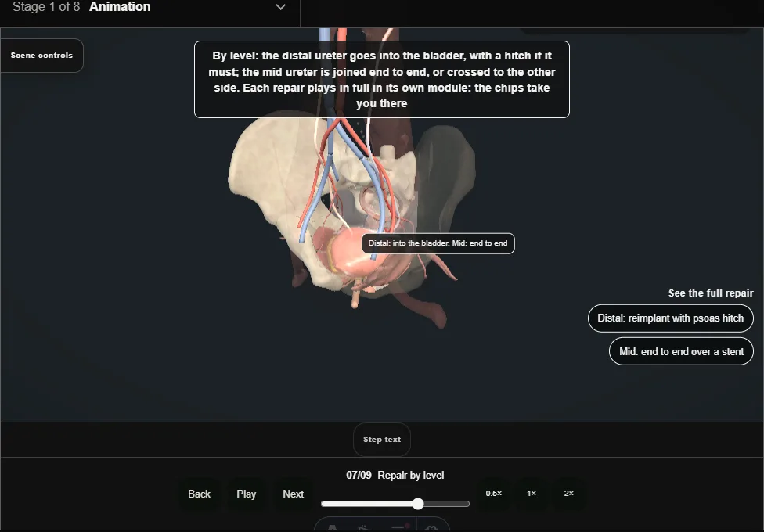764x532 pixels.
Task: Set playback speed to 1×
Action: pyautogui.click(x=531, y=494)
